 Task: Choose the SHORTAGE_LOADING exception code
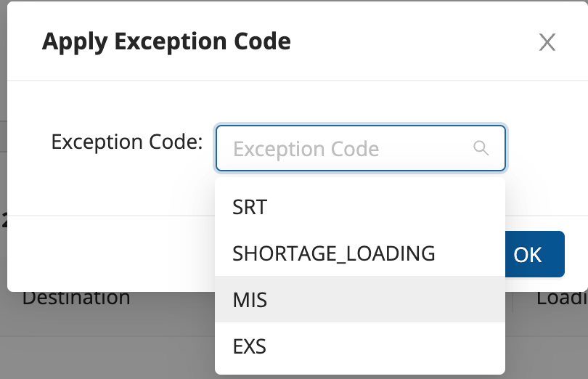(333, 253)
